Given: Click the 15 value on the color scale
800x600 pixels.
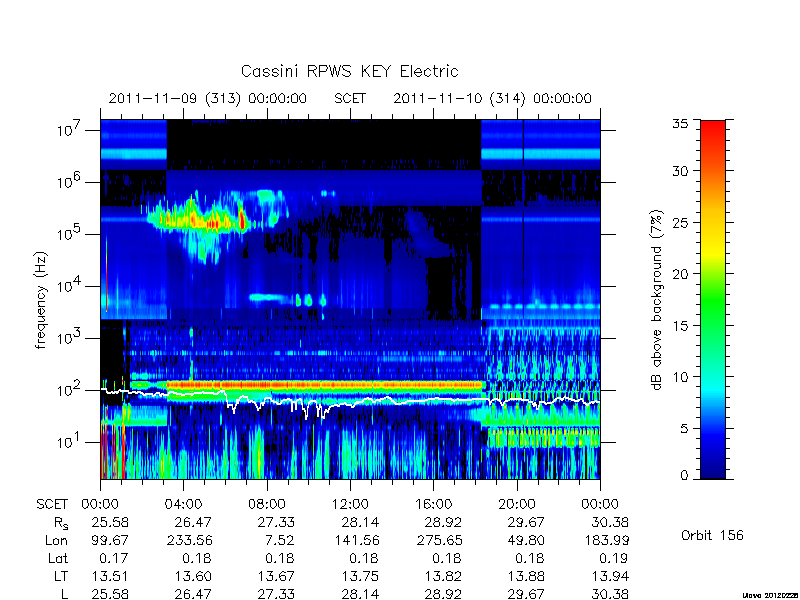Looking at the screenshot, I should point(681,326).
